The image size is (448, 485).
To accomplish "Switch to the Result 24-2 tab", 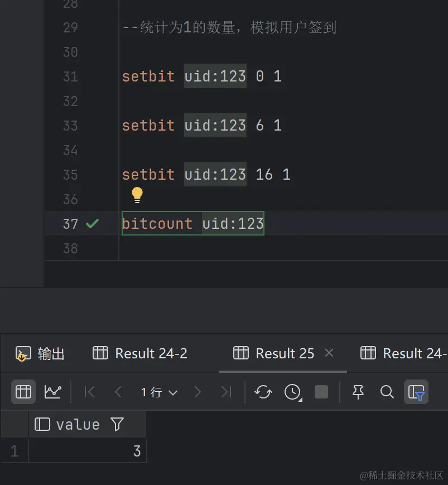I will click(140, 353).
